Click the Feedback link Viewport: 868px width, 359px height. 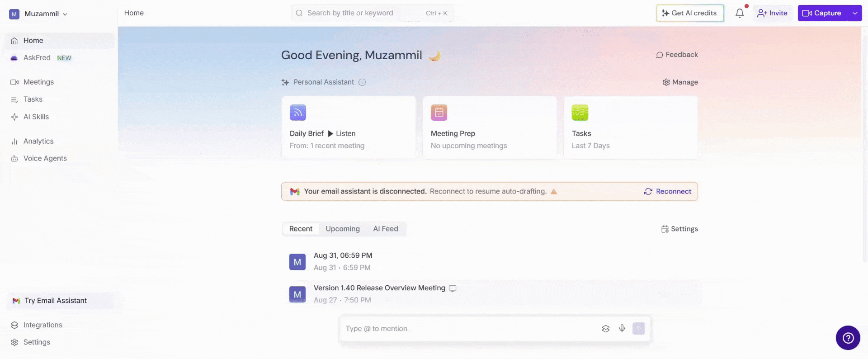677,55
